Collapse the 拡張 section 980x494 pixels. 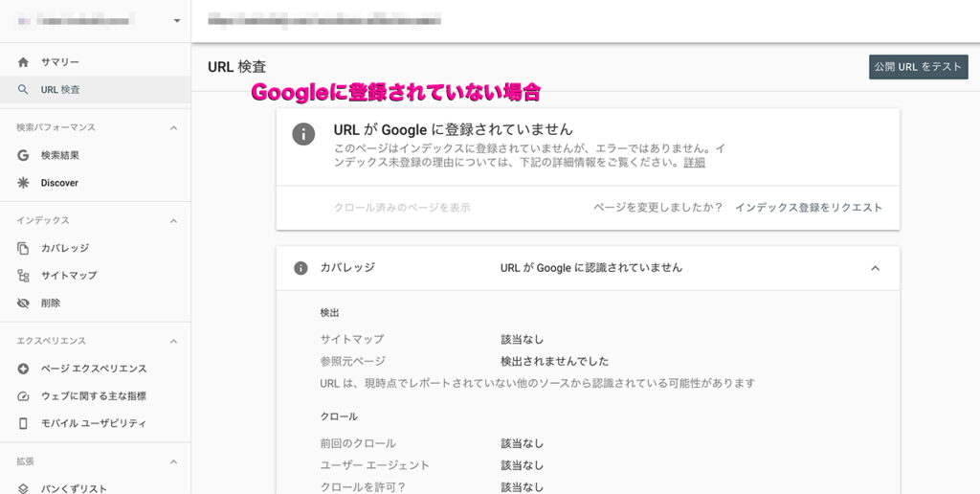(x=174, y=461)
